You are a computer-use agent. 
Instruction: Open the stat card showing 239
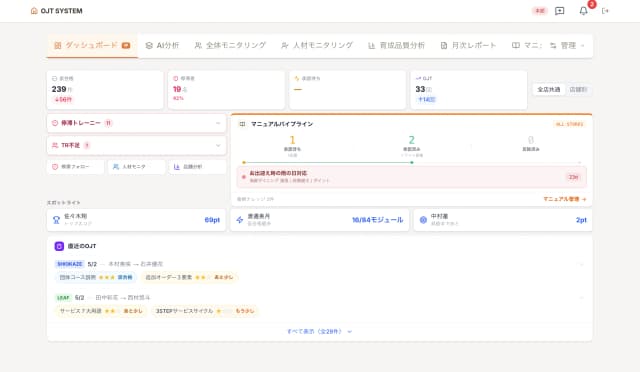click(x=105, y=90)
